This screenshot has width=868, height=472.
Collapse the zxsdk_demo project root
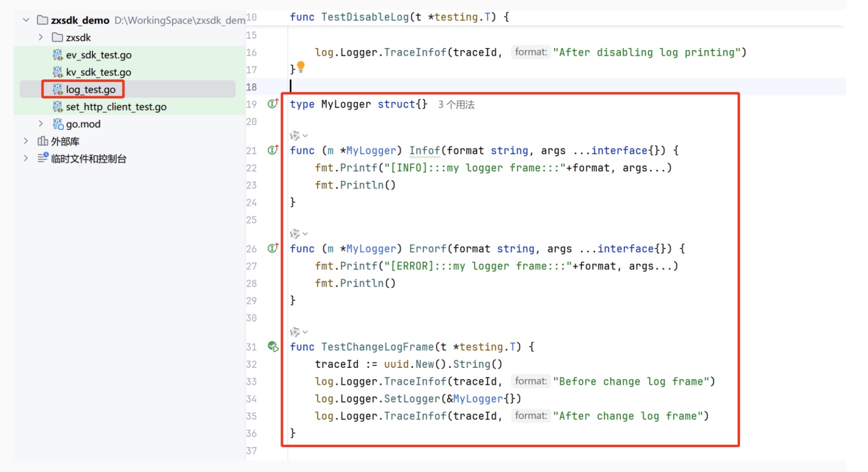pos(26,20)
